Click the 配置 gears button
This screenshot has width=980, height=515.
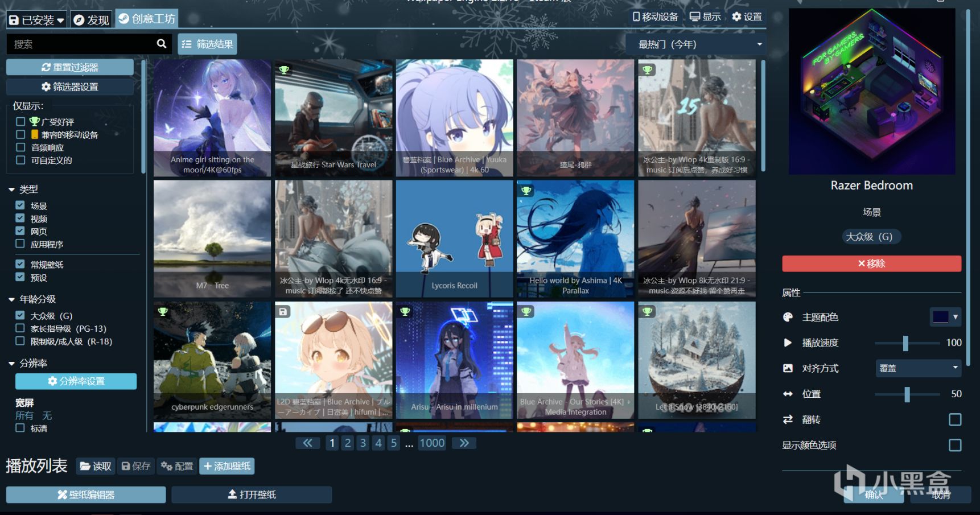click(x=177, y=466)
